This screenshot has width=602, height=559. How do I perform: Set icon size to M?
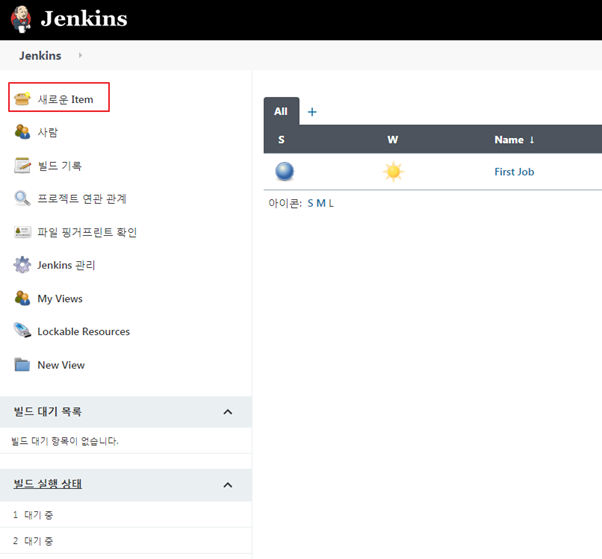tap(321, 203)
